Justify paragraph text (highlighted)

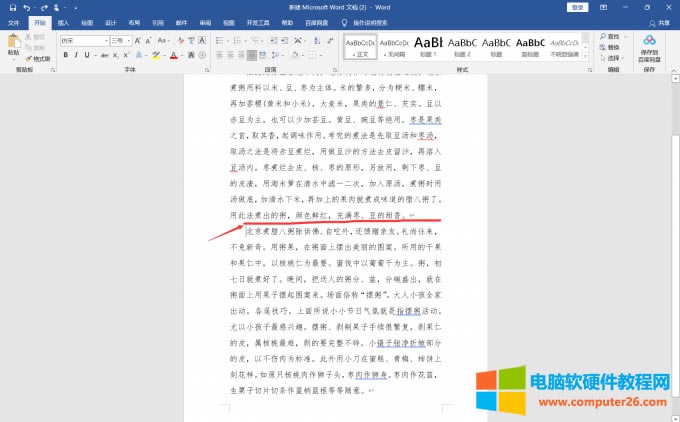(x=252, y=55)
